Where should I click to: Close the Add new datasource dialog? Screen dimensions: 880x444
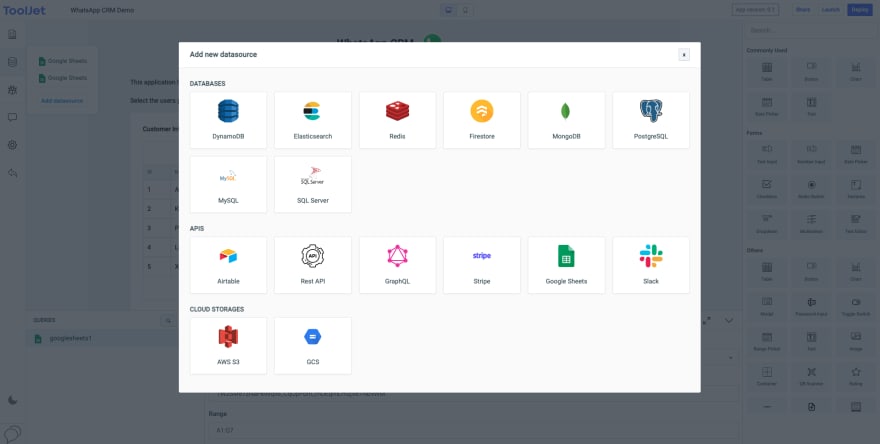[x=684, y=54]
